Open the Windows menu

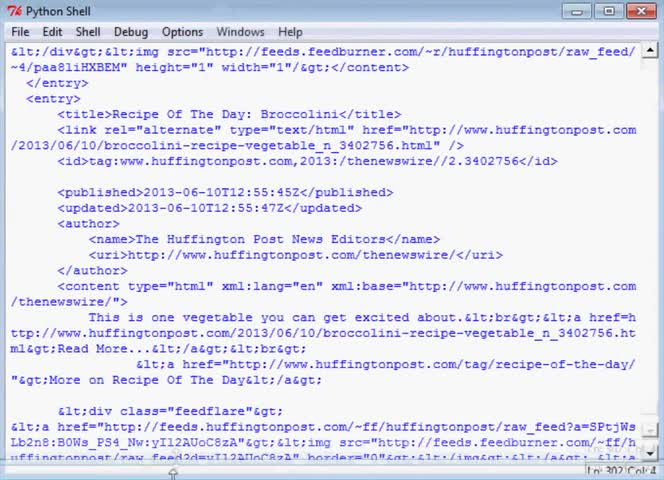click(x=240, y=32)
